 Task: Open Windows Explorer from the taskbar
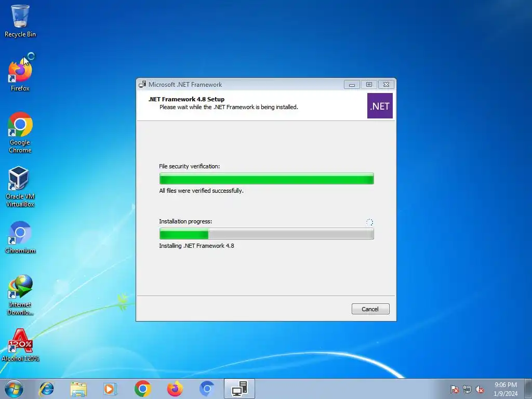78,389
